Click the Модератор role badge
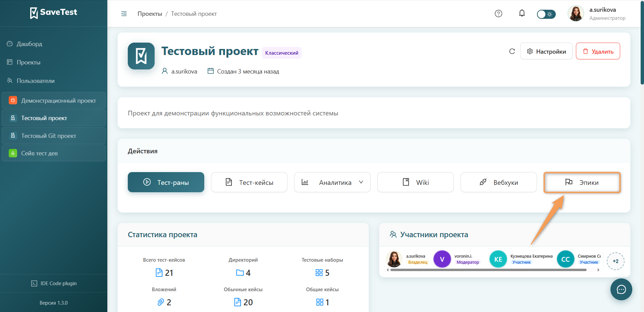 point(468,262)
